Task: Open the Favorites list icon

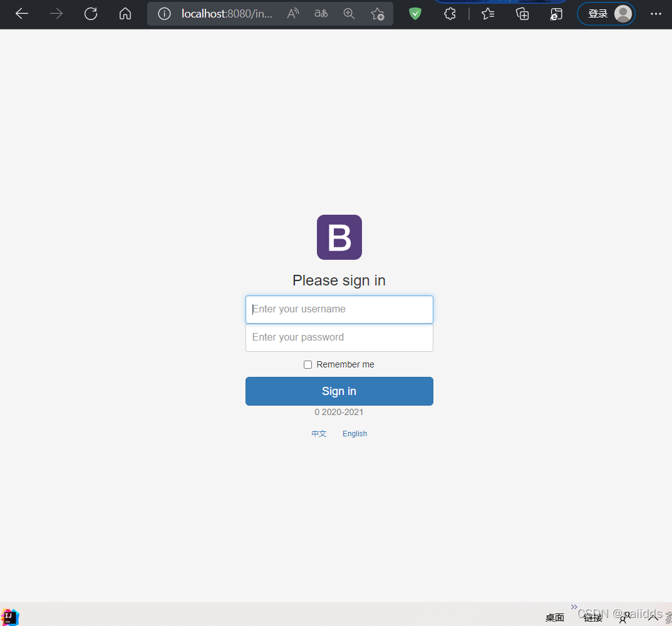Action: click(x=488, y=14)
